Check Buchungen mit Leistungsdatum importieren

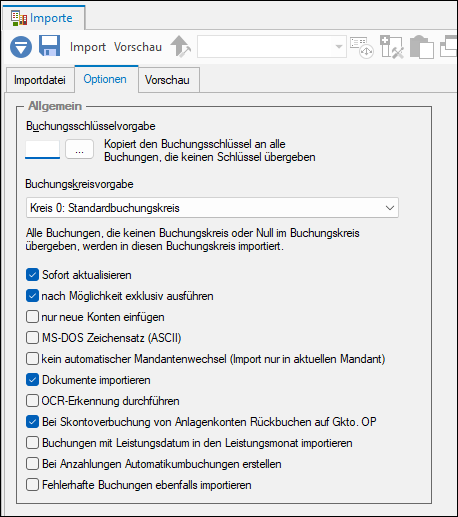[x=32, y=443]
